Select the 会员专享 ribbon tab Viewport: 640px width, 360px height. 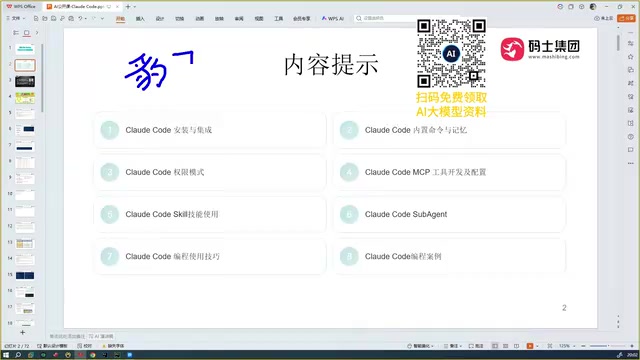pos(302,18)
